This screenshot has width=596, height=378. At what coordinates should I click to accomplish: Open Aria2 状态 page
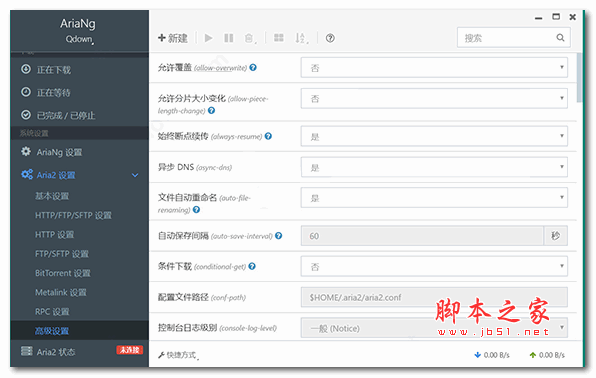coord(56,352)
